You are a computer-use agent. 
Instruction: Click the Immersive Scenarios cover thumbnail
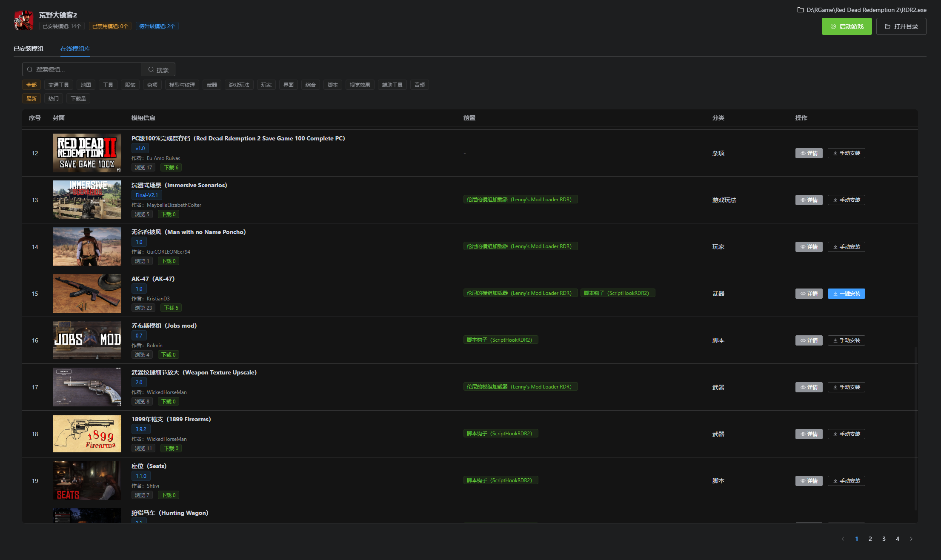pos(87,200)
